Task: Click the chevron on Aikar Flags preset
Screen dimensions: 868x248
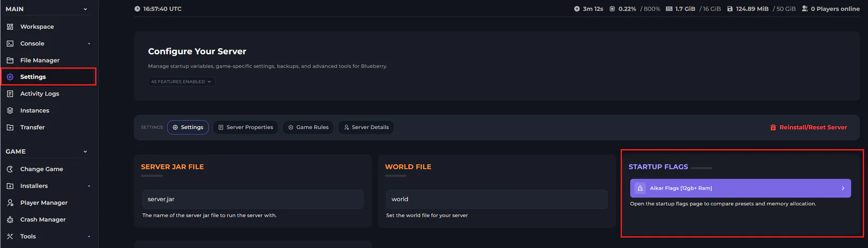Action: (x=843, y=188)
